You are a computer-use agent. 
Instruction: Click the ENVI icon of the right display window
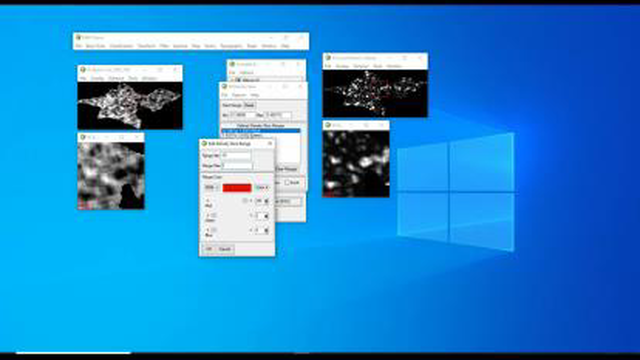tap(328, 58)
